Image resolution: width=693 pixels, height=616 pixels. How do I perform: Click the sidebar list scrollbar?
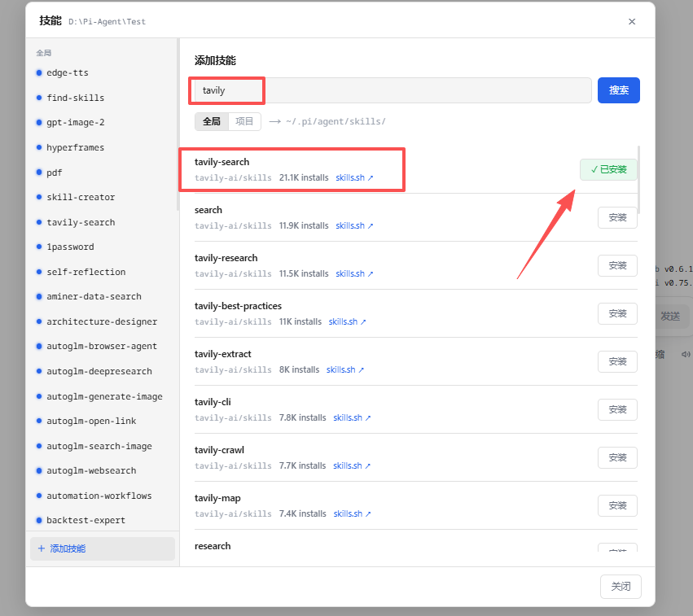[x=178, y=125]
